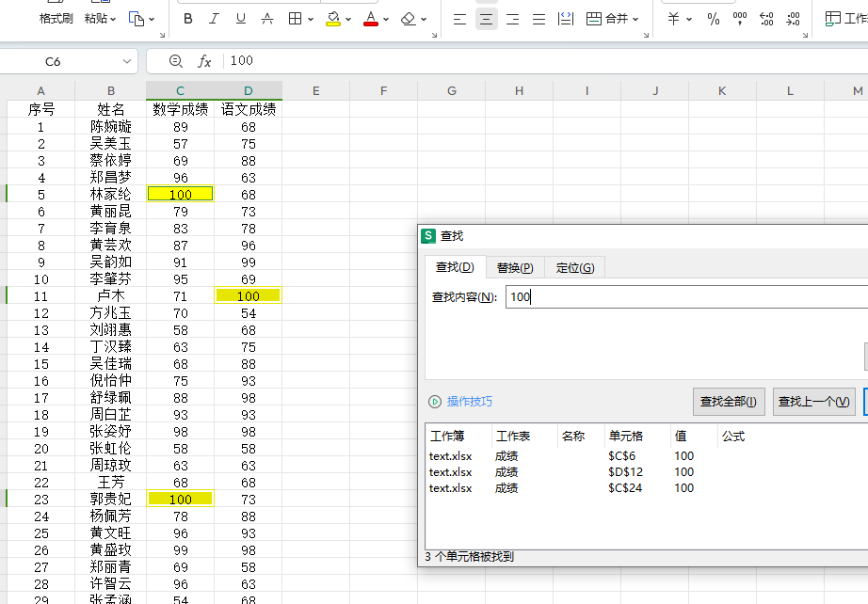The height and width of the screenshot is (604, 868).
Task: Click the play icon beside 操作技巧
Action: click(x=435, y=402)
